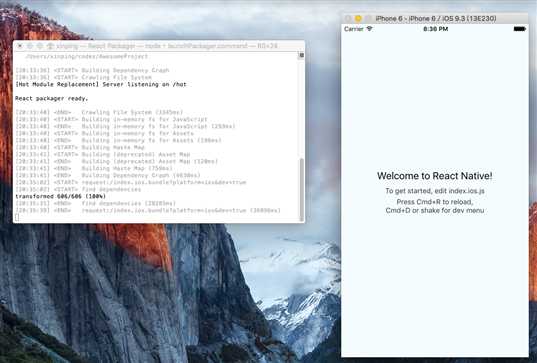Viewport: 537px width, 363px height.
Task: Click the AwesomeProject path line in terminal
Action: [x=87, y=57]
